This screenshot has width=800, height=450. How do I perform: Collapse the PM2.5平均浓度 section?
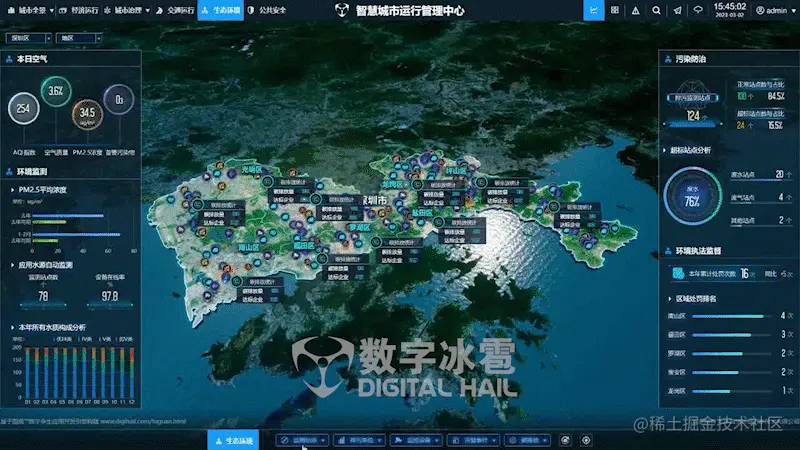[x=12, y=190]
